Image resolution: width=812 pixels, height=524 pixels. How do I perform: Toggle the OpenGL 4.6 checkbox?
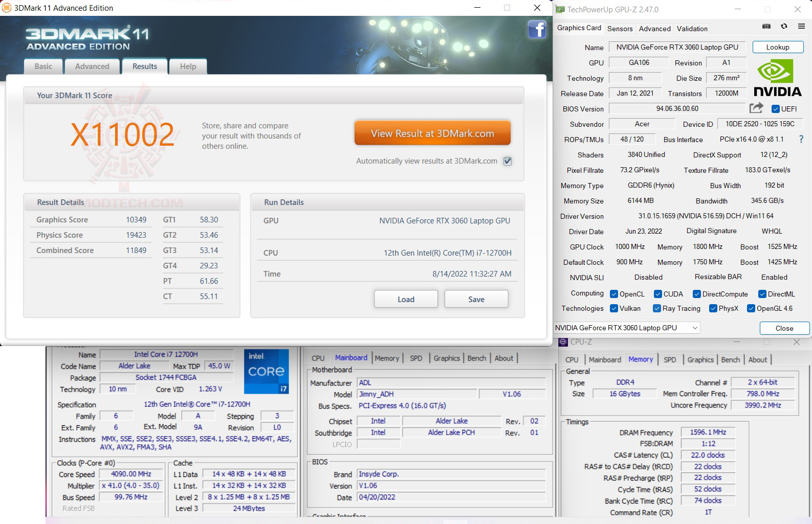pos(751,308)
